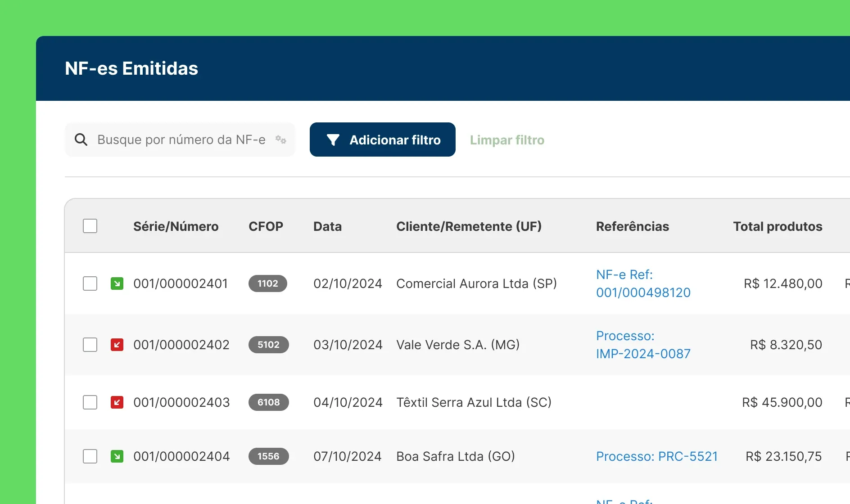Click the red arrow icon for 001/000002402
This screenshot has width=850, height=504.
click(117, 345)
